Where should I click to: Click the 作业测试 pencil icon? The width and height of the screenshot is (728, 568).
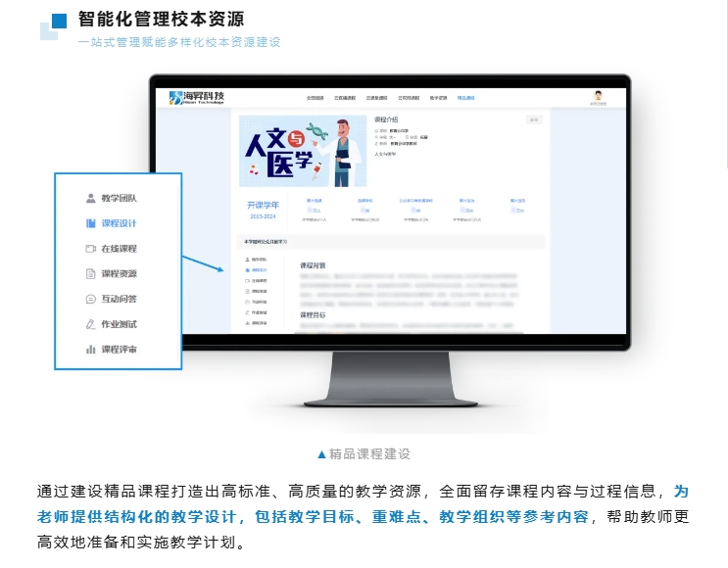(91, 324)
